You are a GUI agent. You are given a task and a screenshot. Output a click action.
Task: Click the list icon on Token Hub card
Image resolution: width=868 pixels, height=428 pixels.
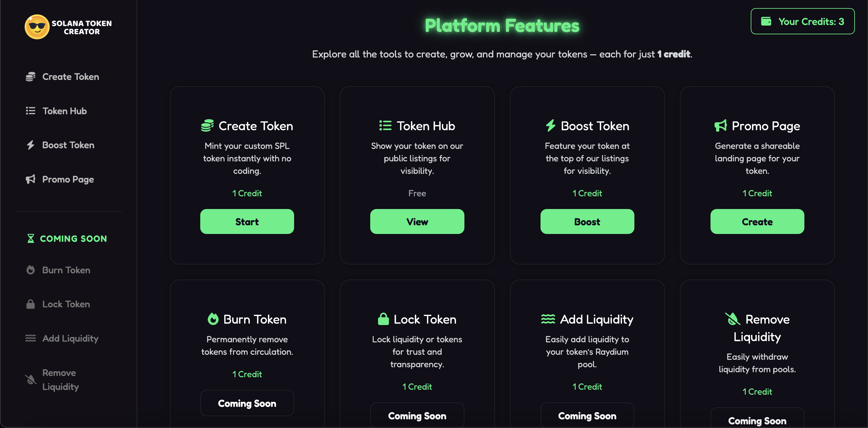[385, 126]
